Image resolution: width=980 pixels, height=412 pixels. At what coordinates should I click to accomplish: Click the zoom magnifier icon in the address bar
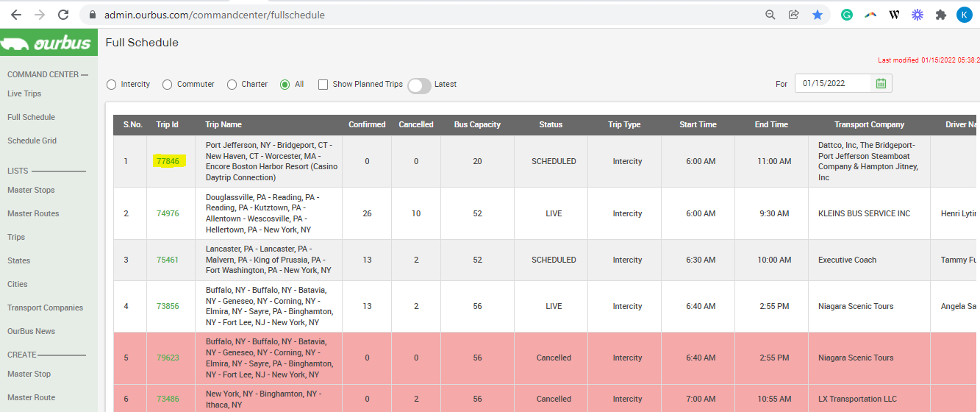point(770,15)
